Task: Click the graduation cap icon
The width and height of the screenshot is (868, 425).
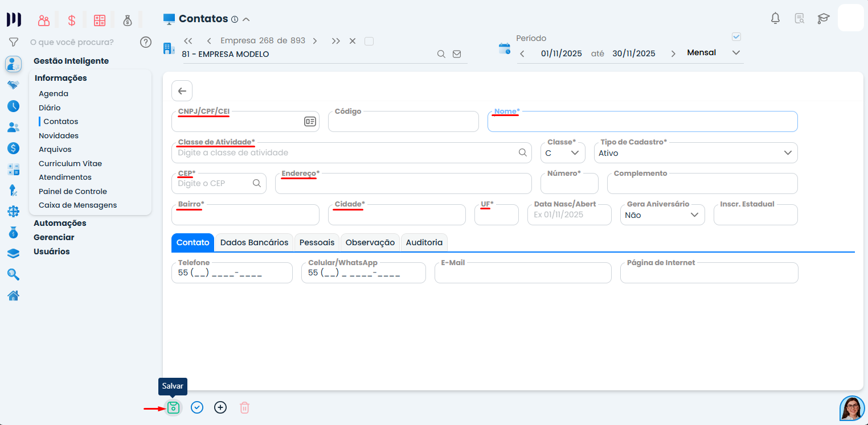Action: [823, 18]
